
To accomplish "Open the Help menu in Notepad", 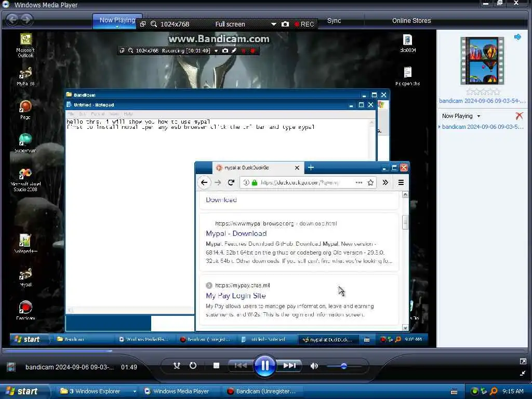I will point(128,114).
